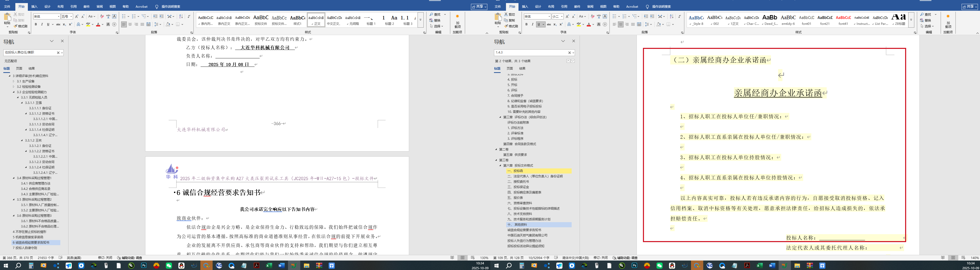Switch to Read Mode in left status bar
Image resolution: width=980 pixels, height=270 pixels.
(452, 258)
